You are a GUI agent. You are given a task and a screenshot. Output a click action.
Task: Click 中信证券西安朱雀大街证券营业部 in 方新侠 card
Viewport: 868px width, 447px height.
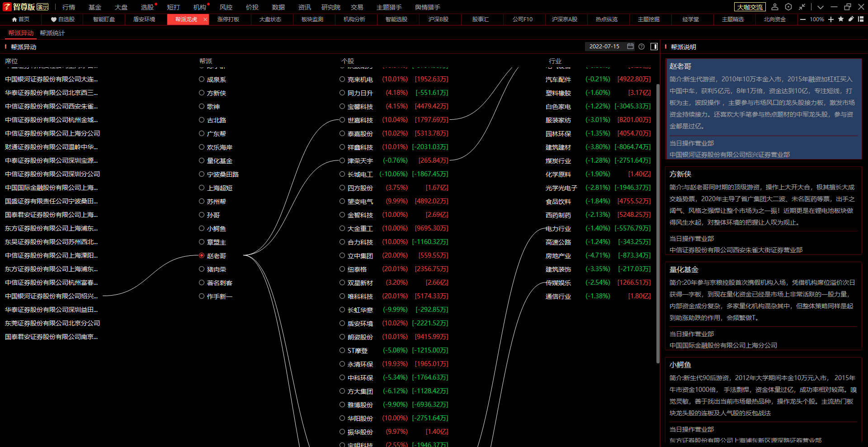736,249
